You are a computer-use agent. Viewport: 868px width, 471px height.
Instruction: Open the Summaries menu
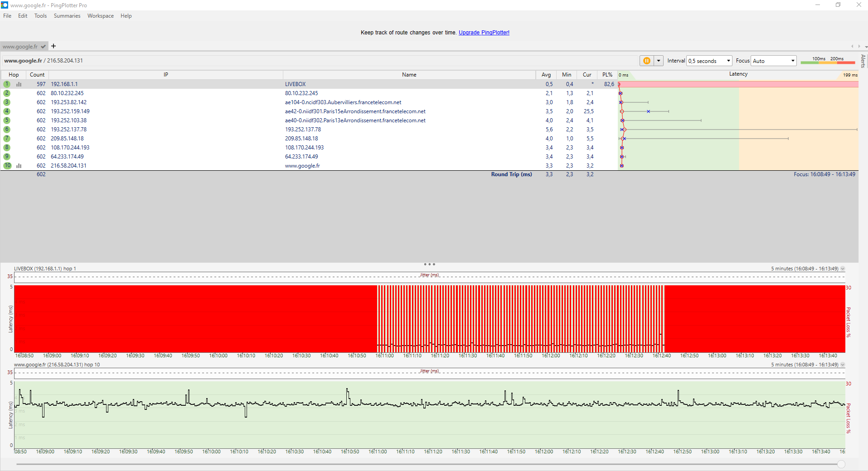pyautogui.click(x=67, y=16)
